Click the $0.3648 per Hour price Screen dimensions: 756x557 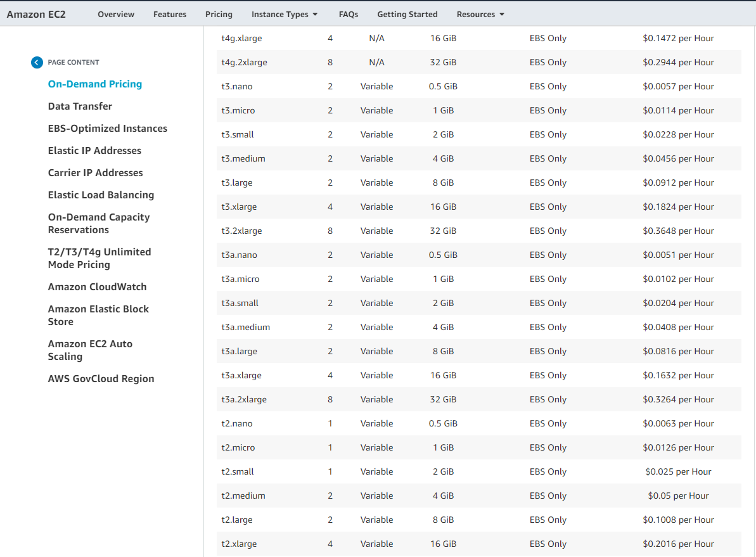pos(679,231)
